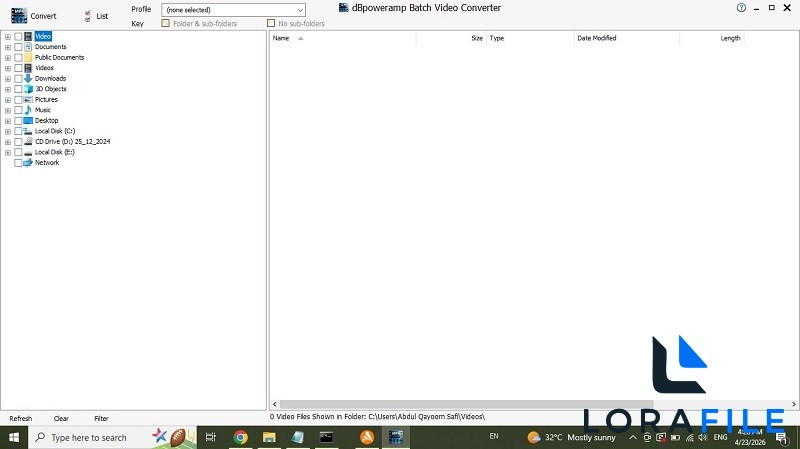Check the Public Documents checkbox
Image resolution: width=800 pixels, height=449 pixels.
pyautogui.click(x=18, y=58)
